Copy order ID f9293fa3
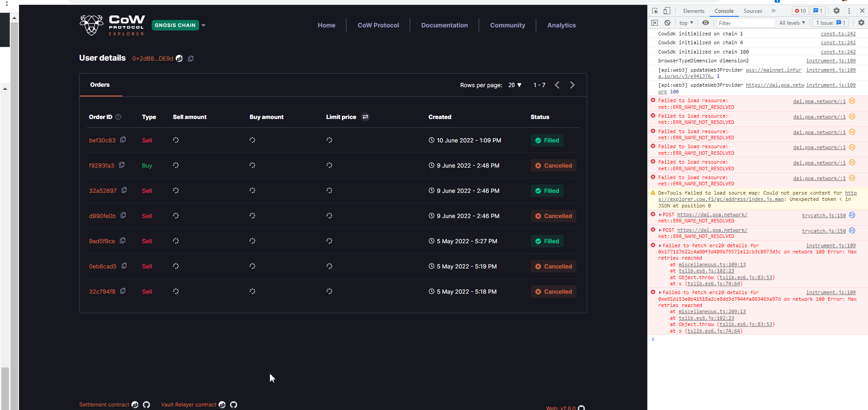The image size is (868, 410). coord(122,165)
